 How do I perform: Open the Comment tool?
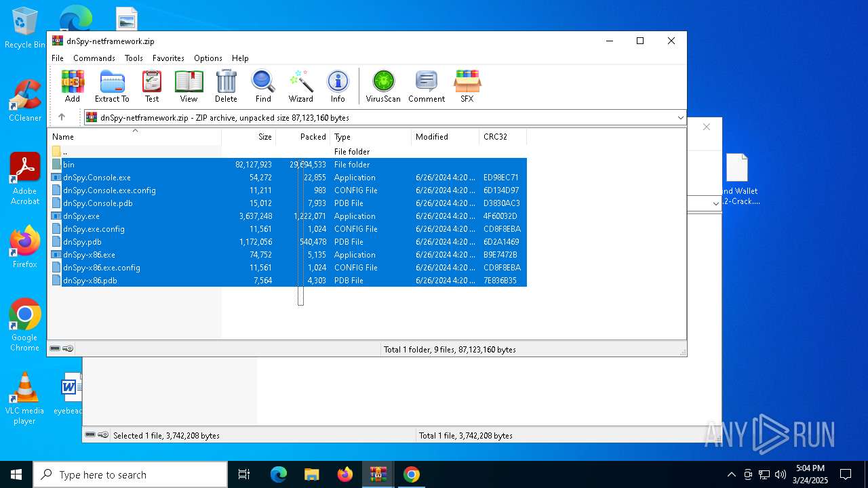[427, 86]
